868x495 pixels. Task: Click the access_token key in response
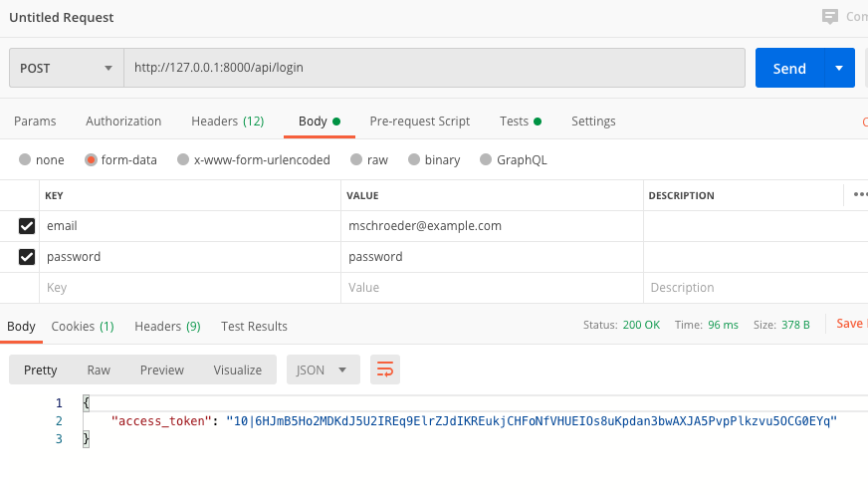161,421
